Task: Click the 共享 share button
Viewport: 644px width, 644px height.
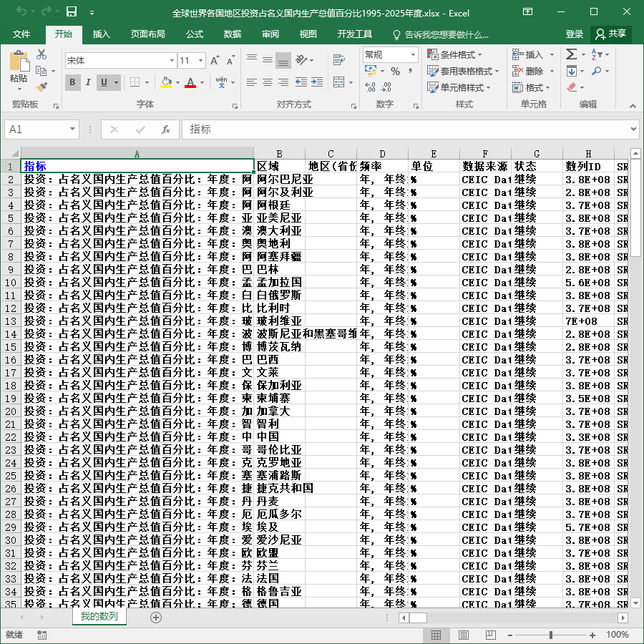Action: 611,34
